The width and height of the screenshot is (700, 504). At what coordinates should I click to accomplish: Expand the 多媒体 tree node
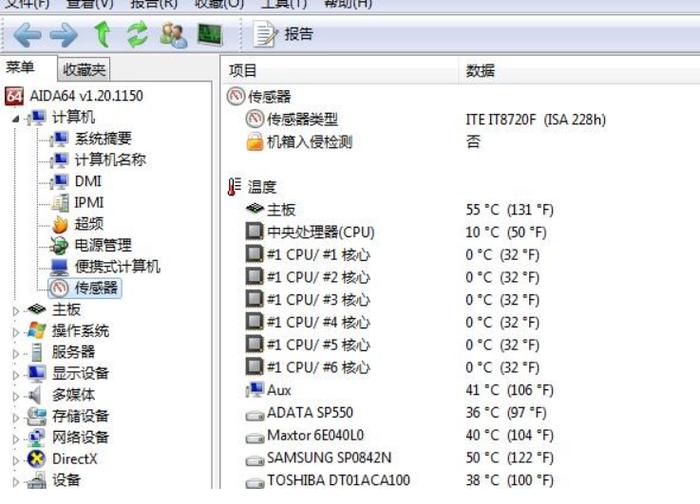tap(16, 396)
